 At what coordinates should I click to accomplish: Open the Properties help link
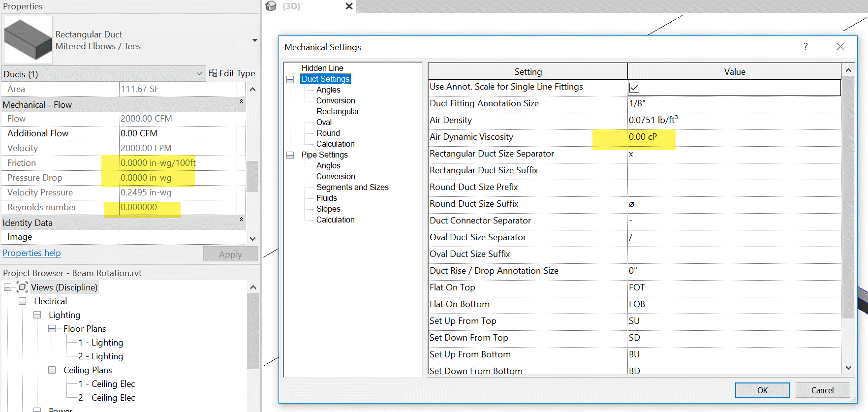pyautogui.click(x=32, y=253)
